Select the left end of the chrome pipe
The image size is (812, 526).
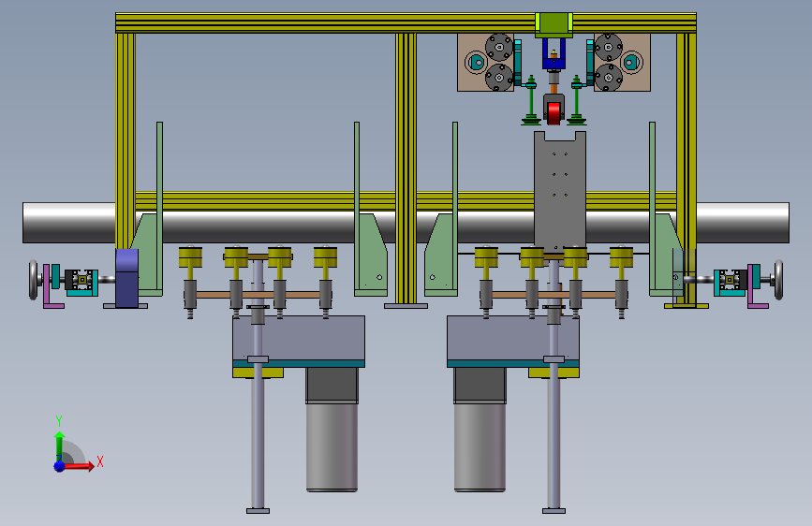pos(69,223)
